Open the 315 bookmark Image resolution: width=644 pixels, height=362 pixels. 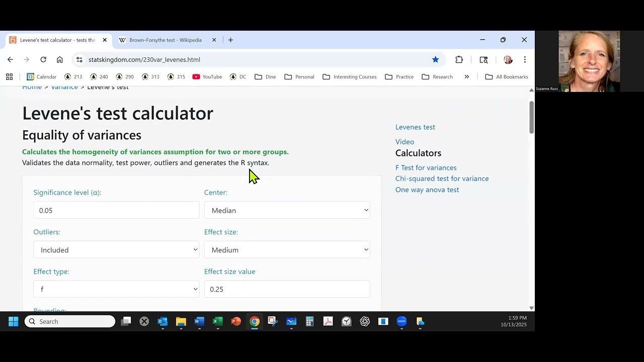176,77
